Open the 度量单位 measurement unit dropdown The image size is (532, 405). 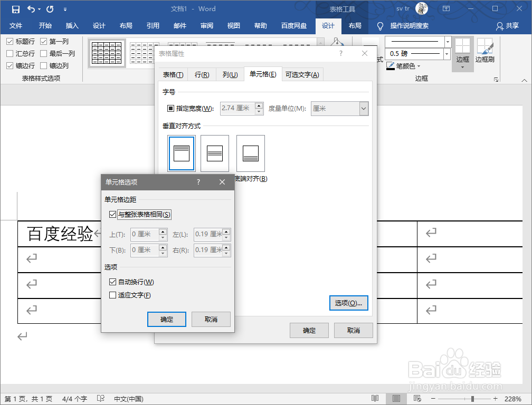point(364,108)
